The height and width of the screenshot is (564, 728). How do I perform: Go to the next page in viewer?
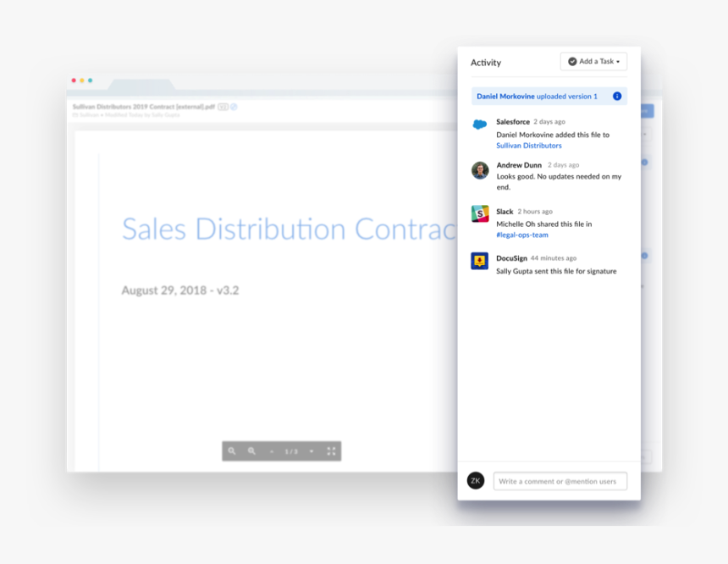(312, 451)
